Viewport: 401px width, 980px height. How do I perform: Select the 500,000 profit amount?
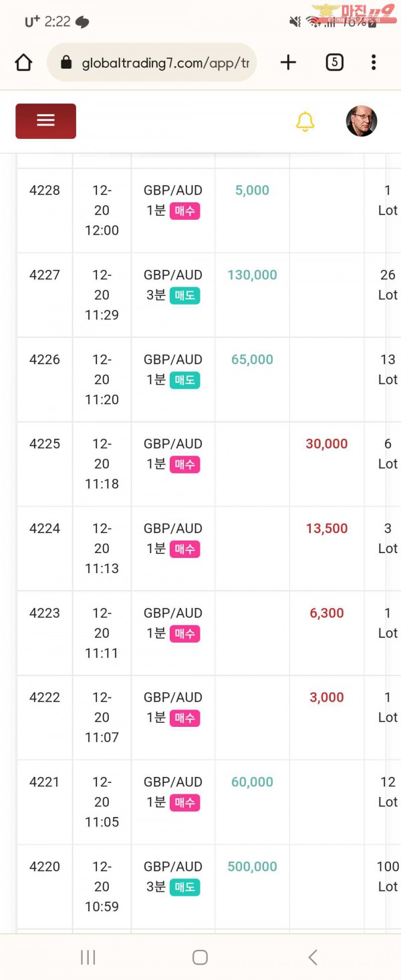[252, 866]
